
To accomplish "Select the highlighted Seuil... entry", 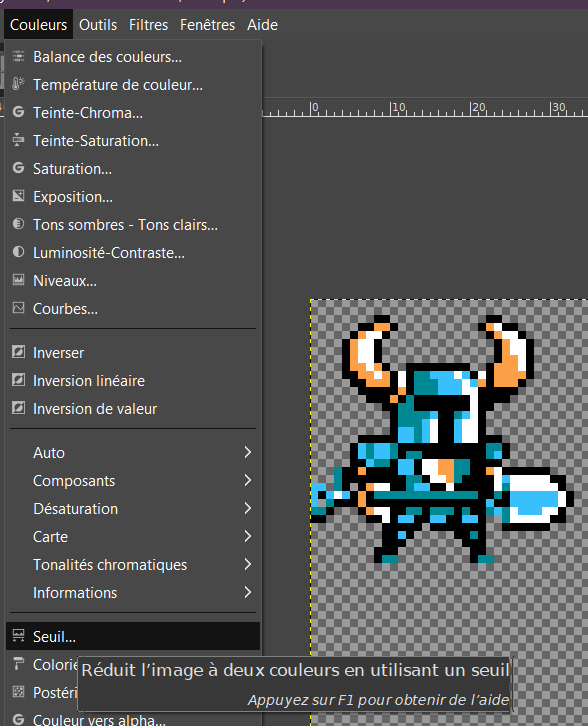I will pyautogui.click(x=133, y=636).
